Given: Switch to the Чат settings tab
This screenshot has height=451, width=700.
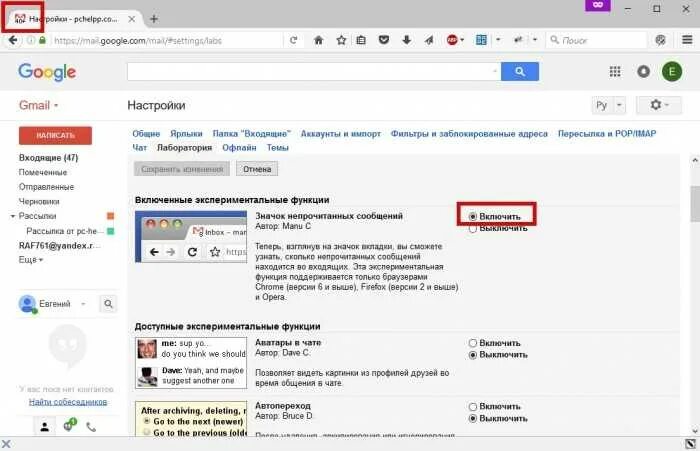Looking at the screenshot, I should tap(139, 148).
